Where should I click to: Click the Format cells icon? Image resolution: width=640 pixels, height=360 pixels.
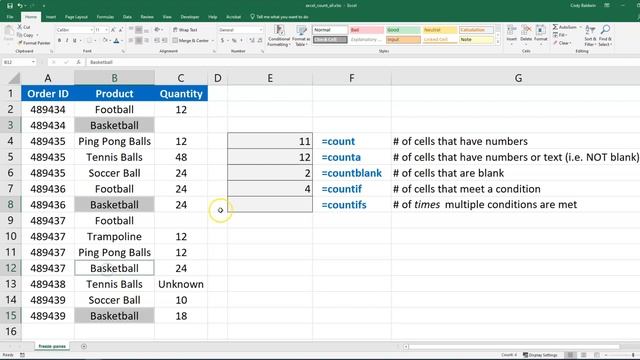tap(540, 30)
